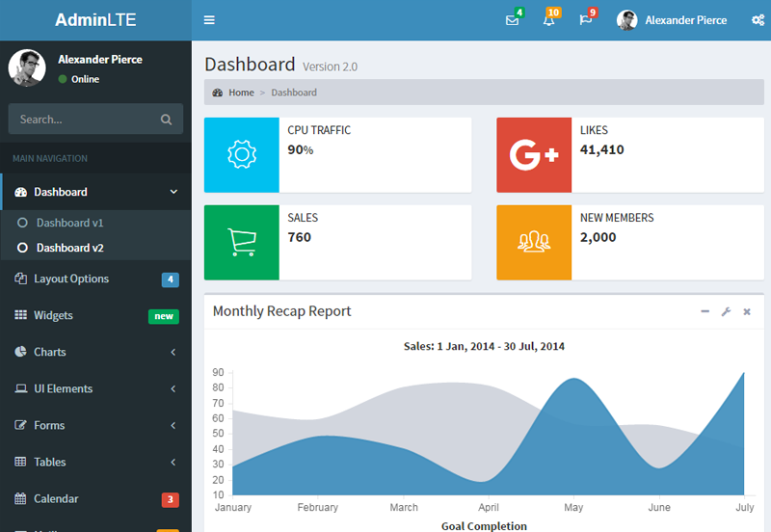The width and height of the screenshot is (771, 532).
Task: Click the Google Plus likes tile icon
Action: click(534, 155)
